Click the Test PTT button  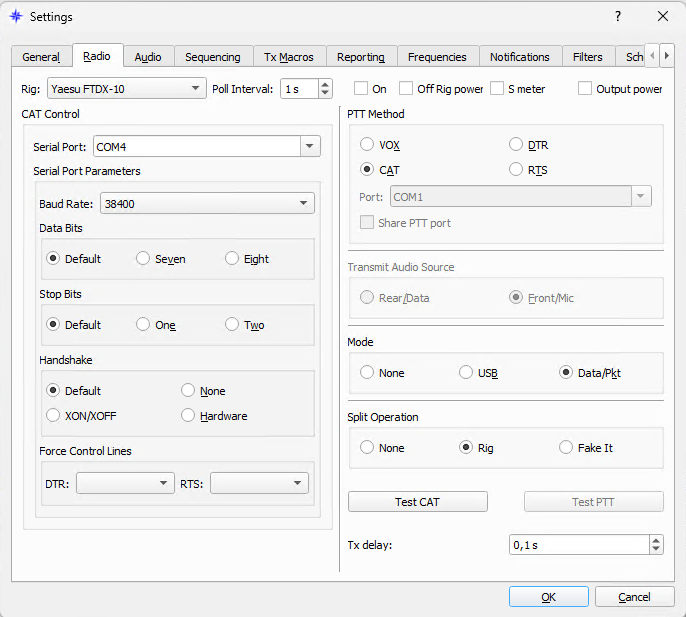(594, 501)
